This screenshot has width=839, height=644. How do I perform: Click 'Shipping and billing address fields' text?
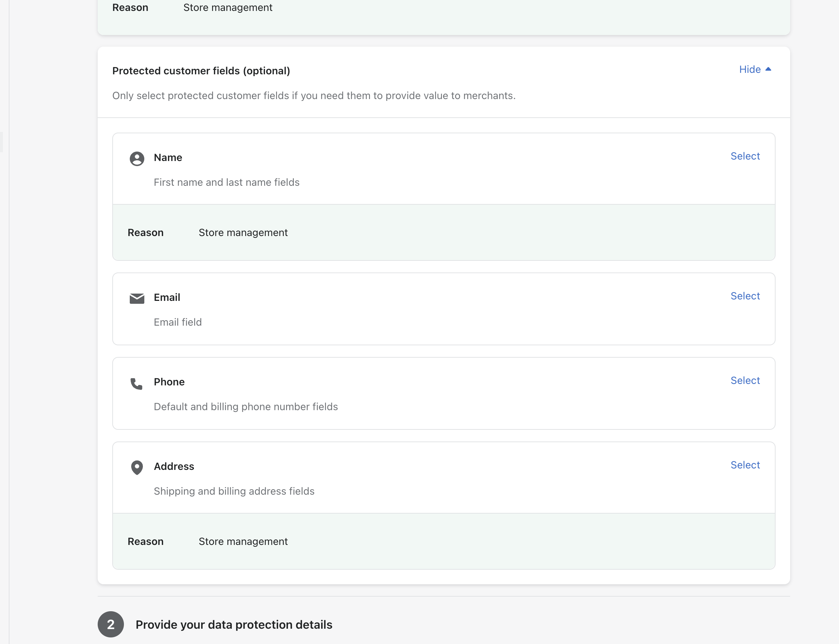[234, 491]
